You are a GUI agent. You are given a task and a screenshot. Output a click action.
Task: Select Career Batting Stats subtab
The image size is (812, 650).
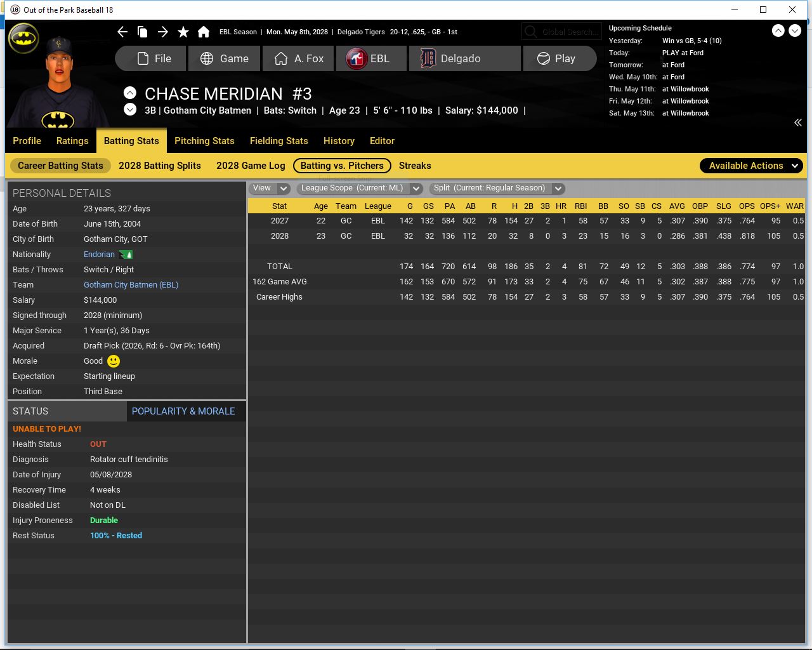(60, 166)
